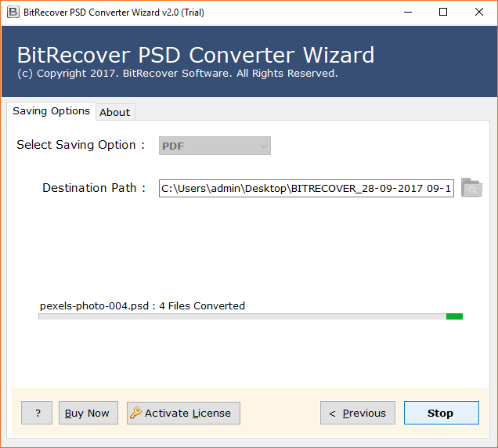Click the copyright 2017 BitRecover Software text
This screenshot has height=448, width=498.
click(178, 74)
